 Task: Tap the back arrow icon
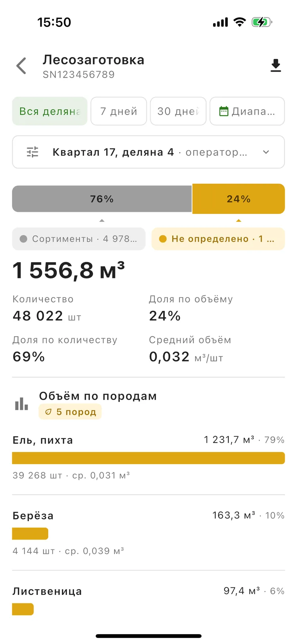pos(21,66)
